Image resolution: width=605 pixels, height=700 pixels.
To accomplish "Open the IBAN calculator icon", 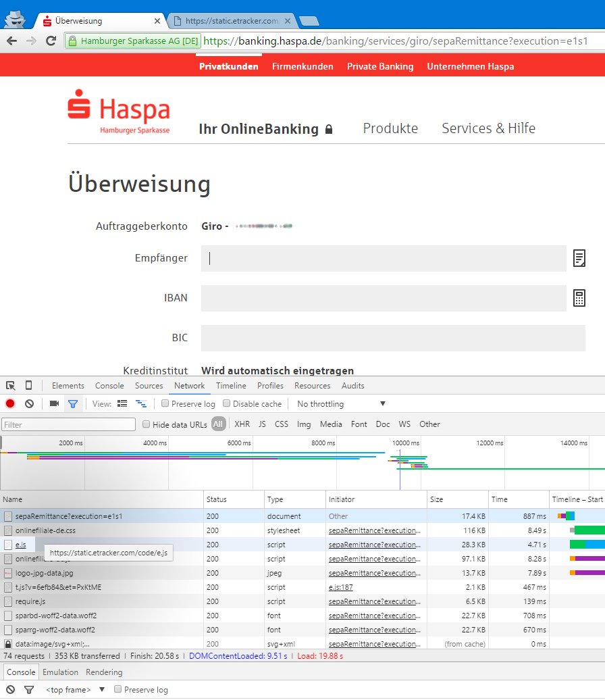I will pyautogui.click(x=579, y=298).
